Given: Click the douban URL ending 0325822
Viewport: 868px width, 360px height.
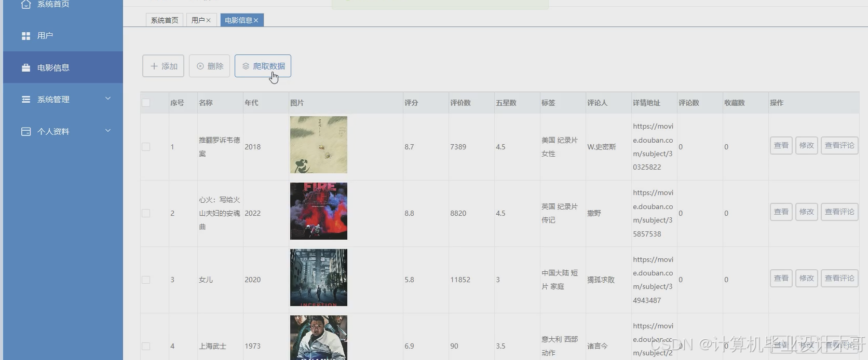Looking at the screenshot, I should click(x=653, y=147).
